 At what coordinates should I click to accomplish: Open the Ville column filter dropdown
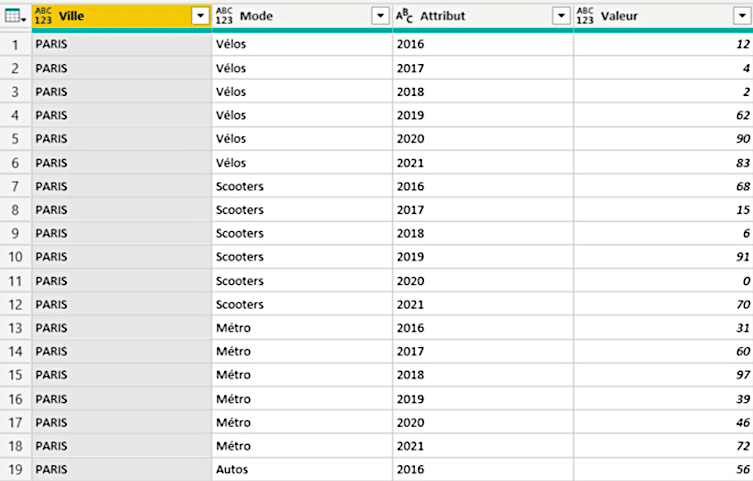point(200,16)
